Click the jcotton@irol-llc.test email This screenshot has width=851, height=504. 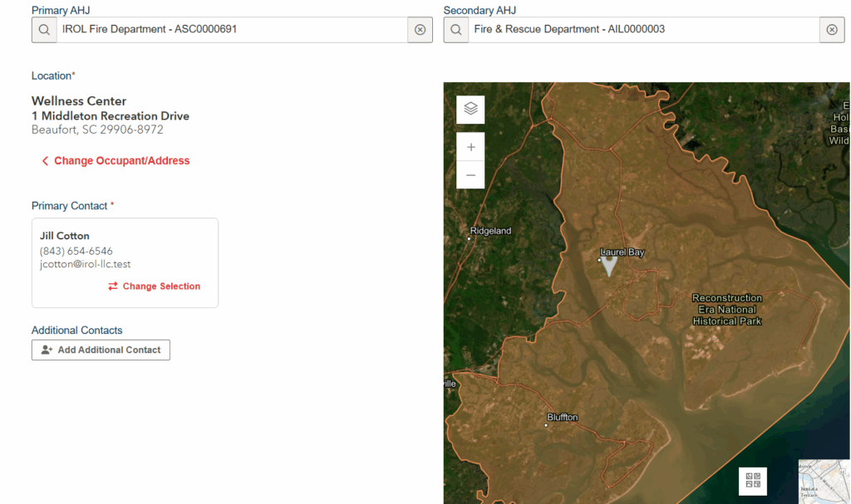(x=86, y=264)
